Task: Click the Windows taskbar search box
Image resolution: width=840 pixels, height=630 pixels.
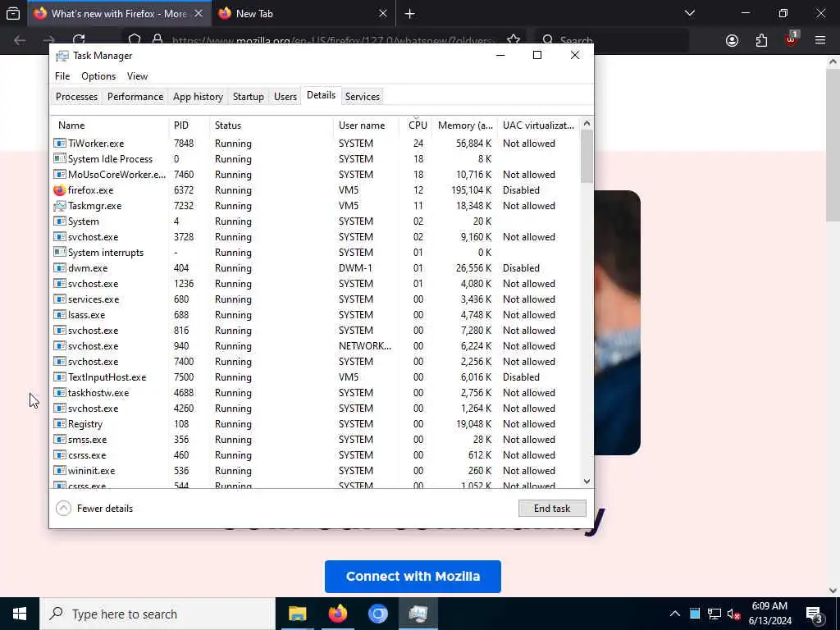Action: coord(157,614)
